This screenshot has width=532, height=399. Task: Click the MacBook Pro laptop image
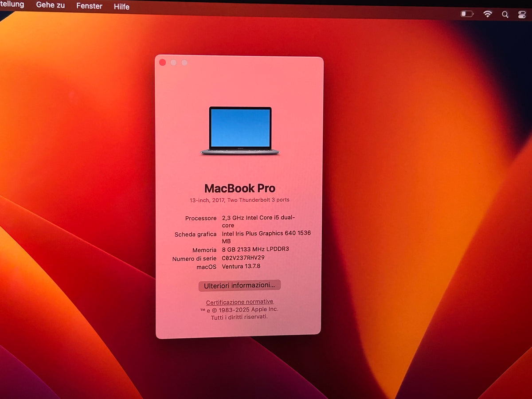tap(240, 131)
